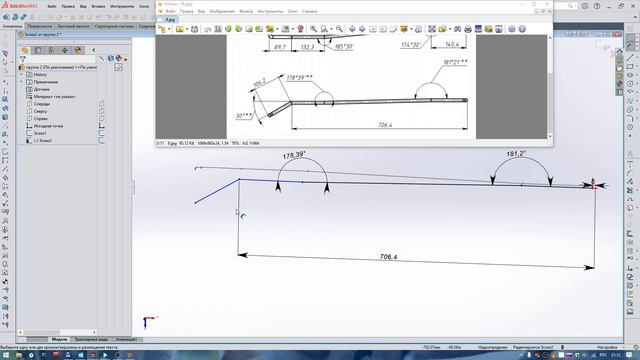The width and height of the screenshot is (640, 360).
Task: Open the Правка menu in SolidWorks
Action: click(x=68, y=6)
